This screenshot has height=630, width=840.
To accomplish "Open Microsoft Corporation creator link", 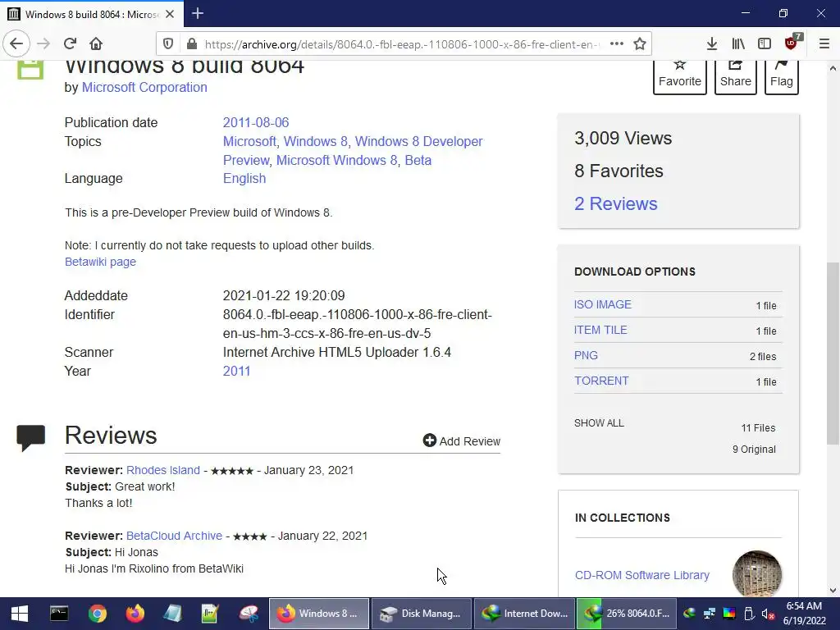I will (x=144, y=87).
